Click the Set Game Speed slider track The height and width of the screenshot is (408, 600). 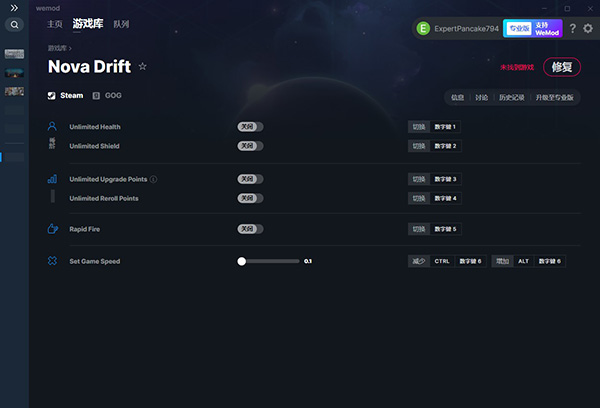(268, 261)
